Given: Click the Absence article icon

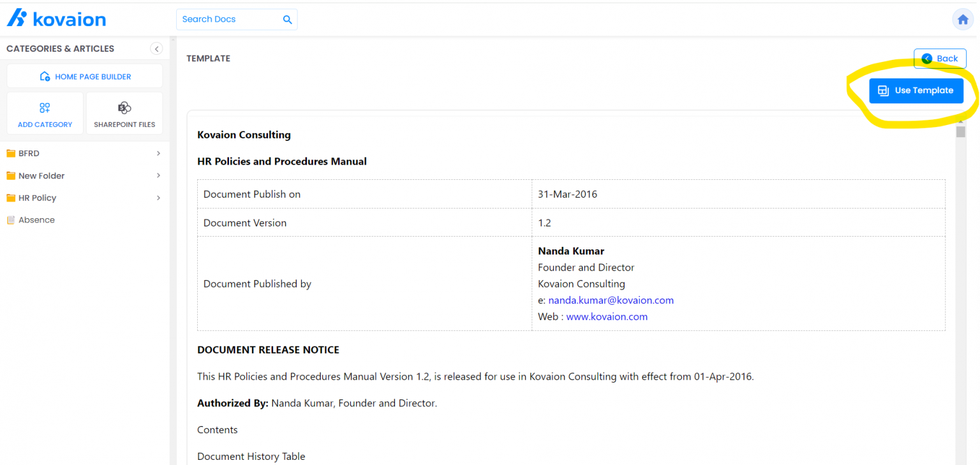Looking at the screenshot, I should 11,220.
